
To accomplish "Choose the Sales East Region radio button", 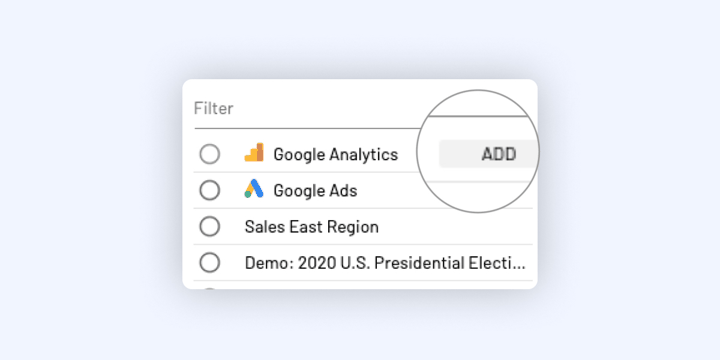I will [209, 226].
